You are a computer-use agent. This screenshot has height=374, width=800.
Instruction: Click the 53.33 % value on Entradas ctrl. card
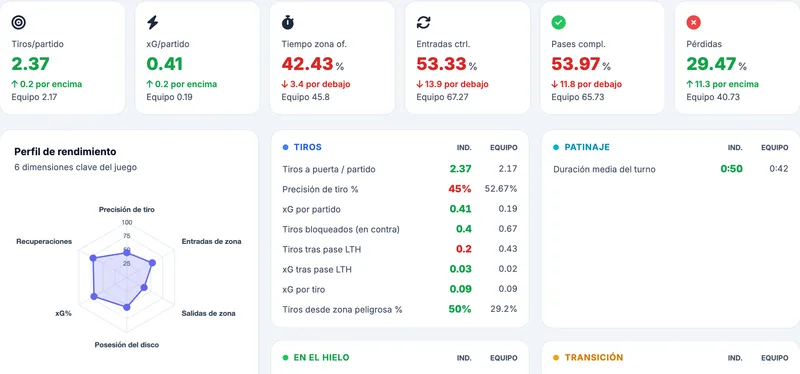pyautogui.click(x=447, y=64)
